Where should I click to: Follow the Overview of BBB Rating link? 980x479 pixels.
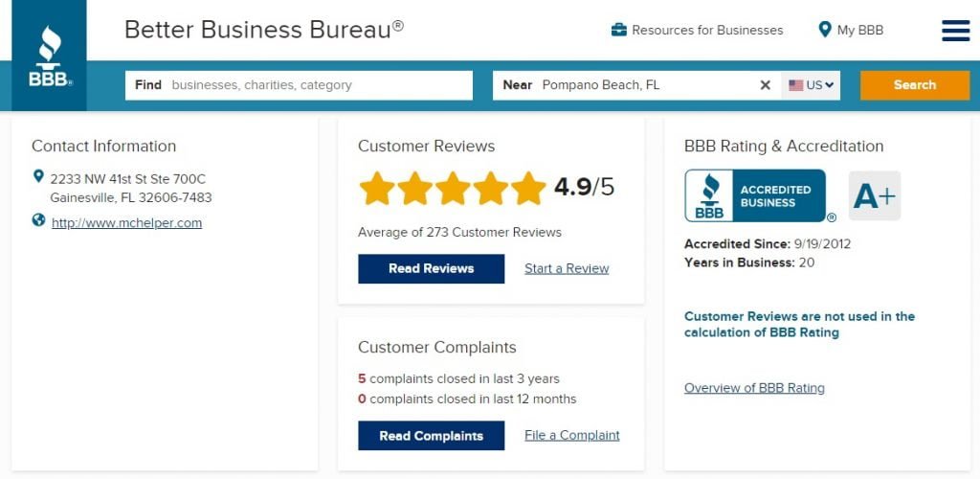pos(754,388)
